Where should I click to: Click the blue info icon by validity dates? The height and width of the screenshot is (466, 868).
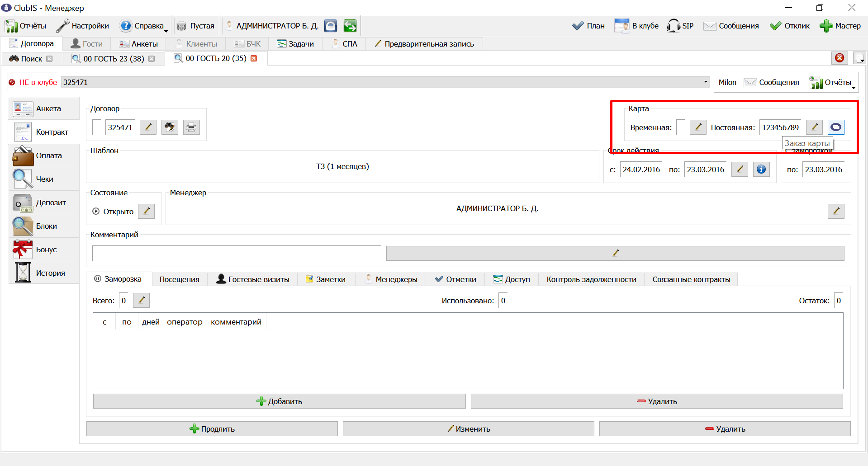(761, 169)
